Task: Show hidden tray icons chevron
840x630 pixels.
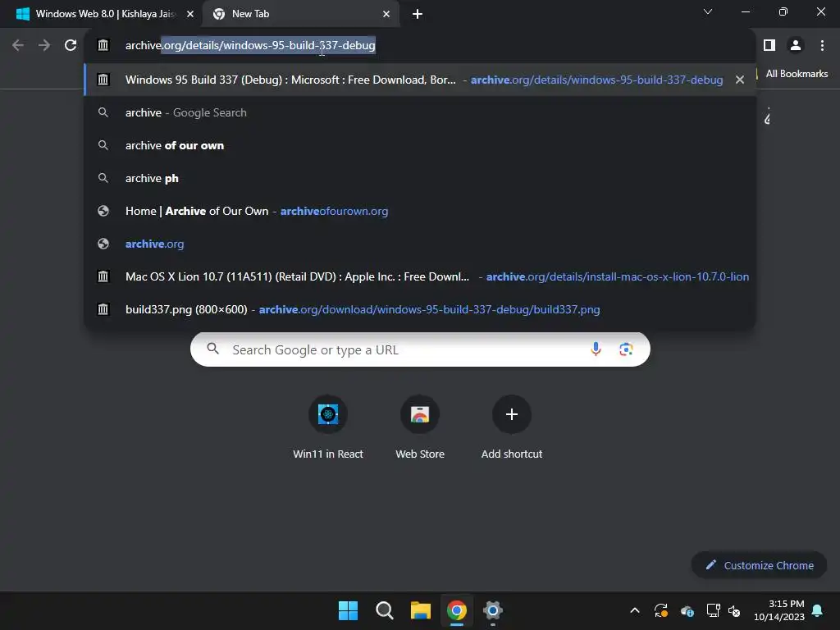Action: pos(635,610)
